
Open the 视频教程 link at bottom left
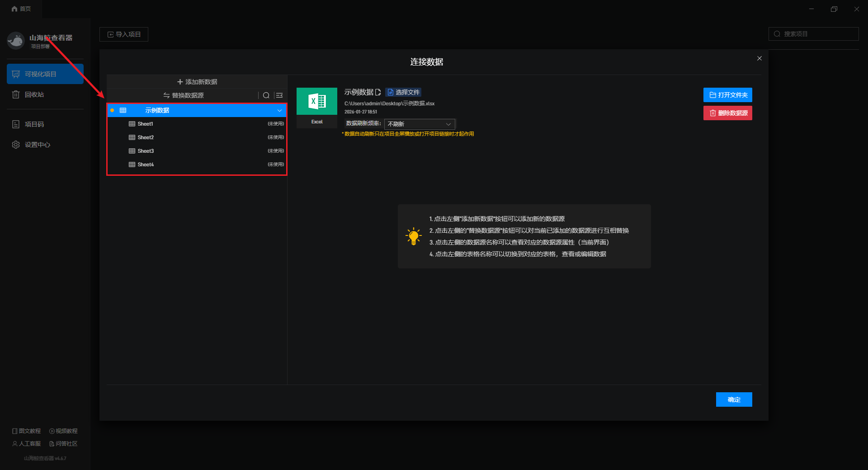coord(63,431)
